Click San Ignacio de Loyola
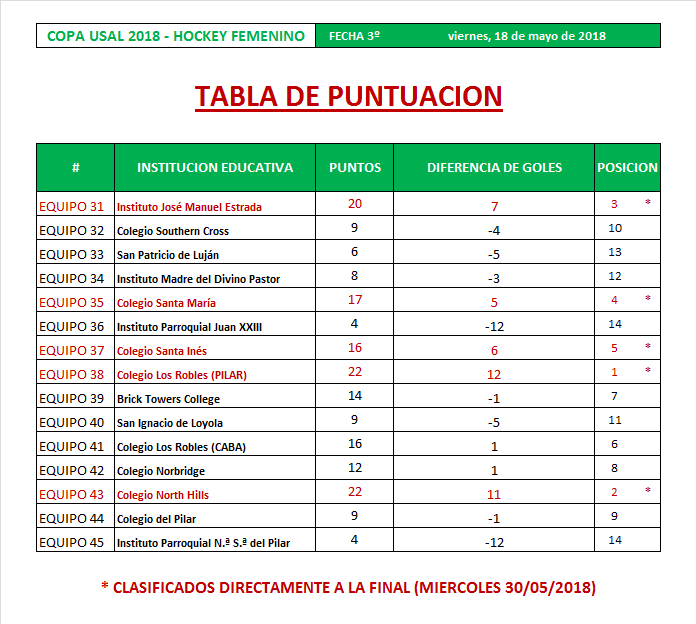 pos(170,423)
